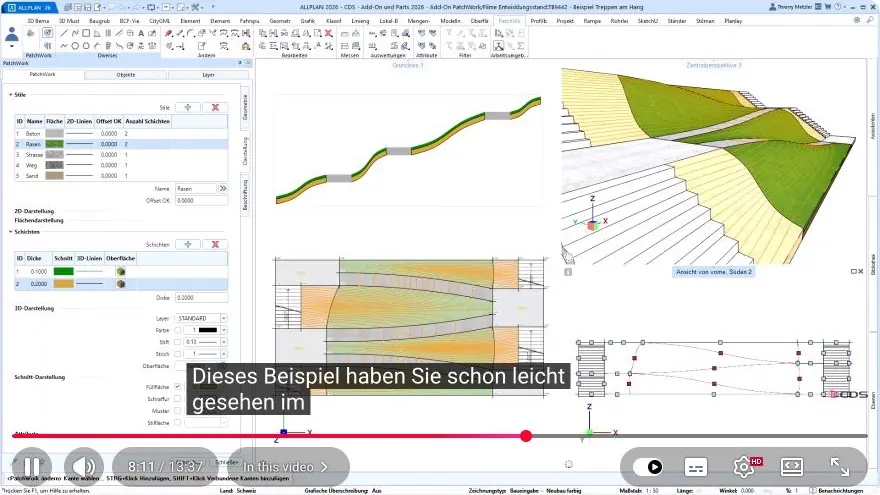Click the red progress bar scrubber

click(526, 436)
